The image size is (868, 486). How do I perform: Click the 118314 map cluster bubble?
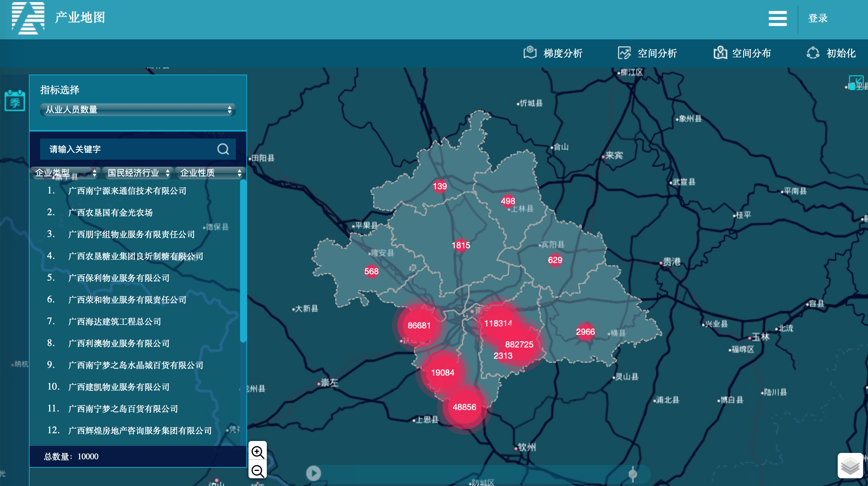click(498, 323)
